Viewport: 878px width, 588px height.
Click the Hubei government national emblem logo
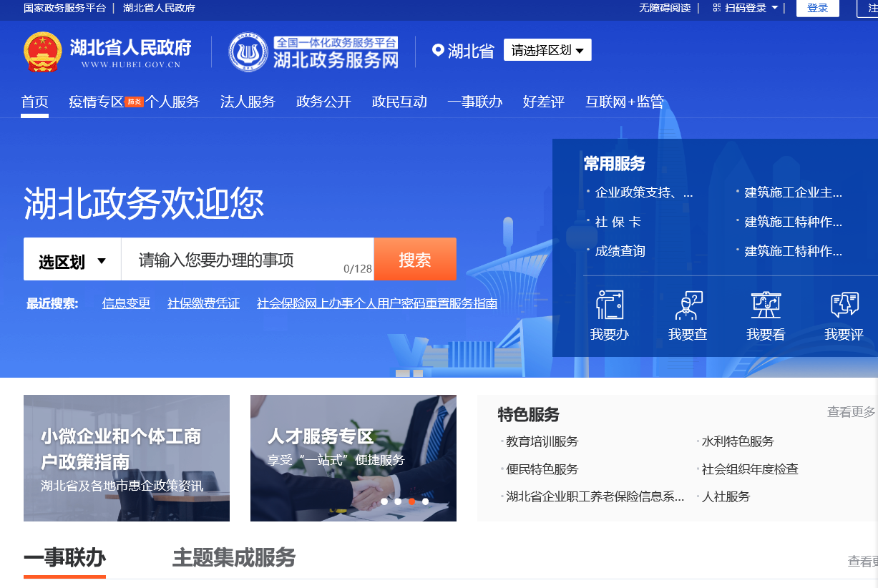[x=42, y=52]
